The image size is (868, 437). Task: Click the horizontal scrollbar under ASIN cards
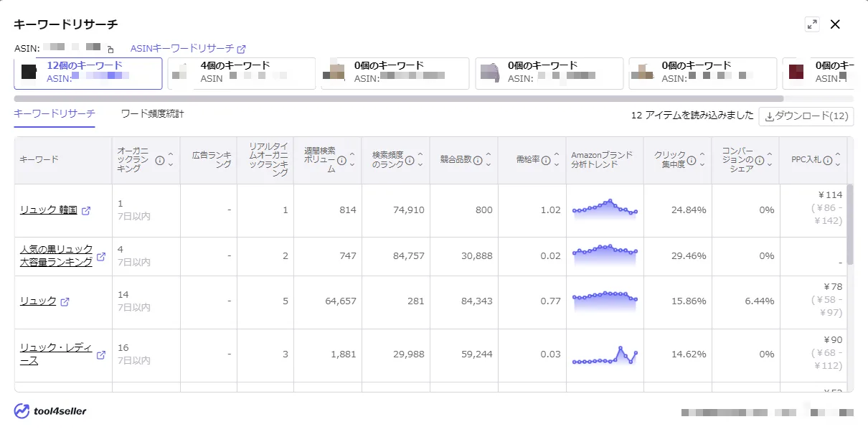(x=398, y=98)
